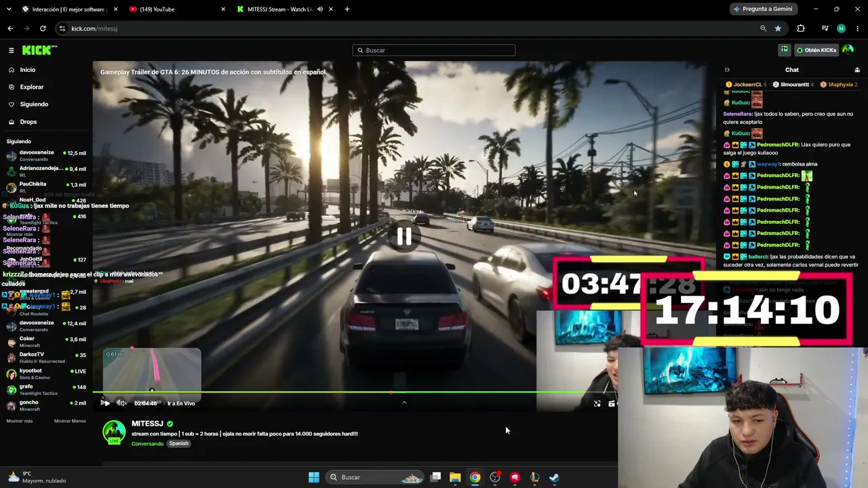Open the browser extensions puzzle icon
868x488 pixels.
coord(801,28)
